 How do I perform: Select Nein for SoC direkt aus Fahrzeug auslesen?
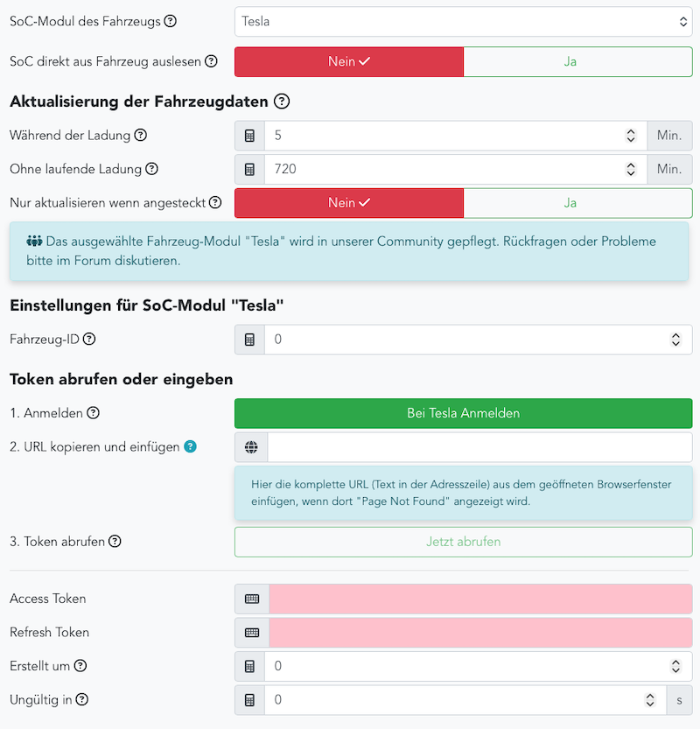coord(348,61)
